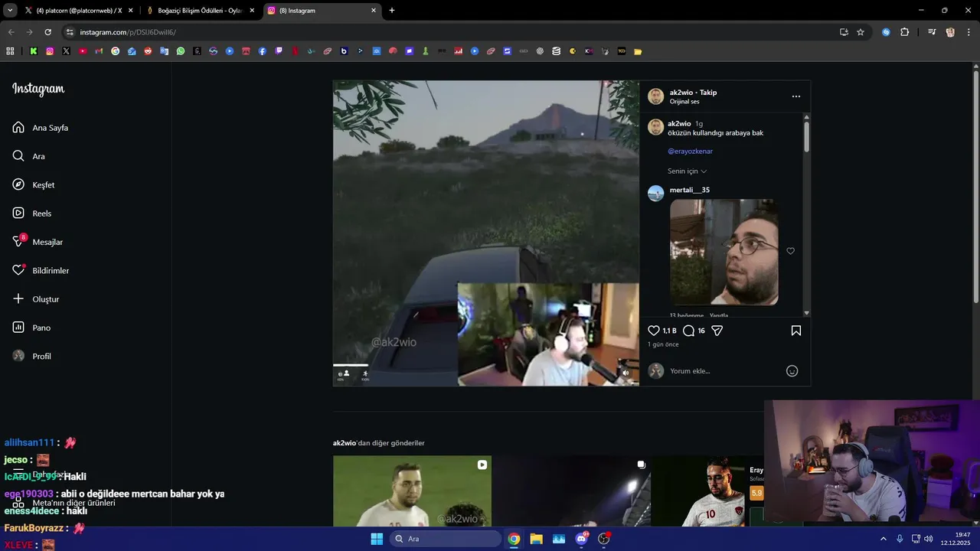Open the YouTube bookmark

83,51
